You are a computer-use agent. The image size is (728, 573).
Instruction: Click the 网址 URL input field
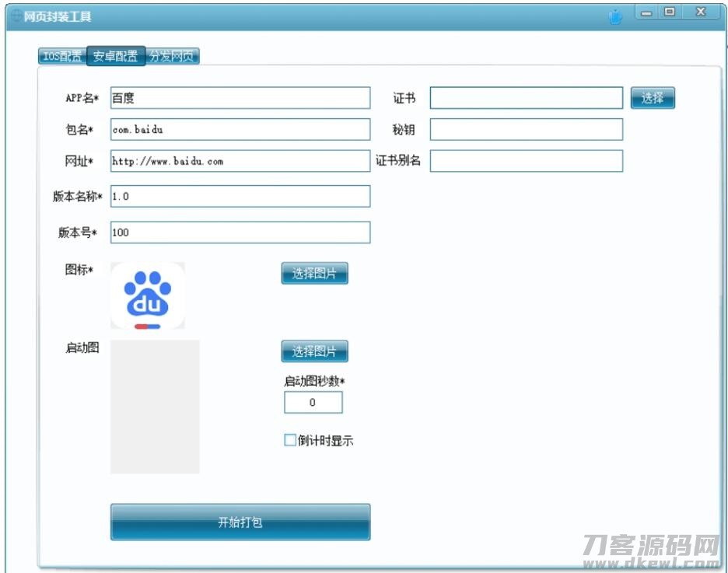[x=240, y=161]
